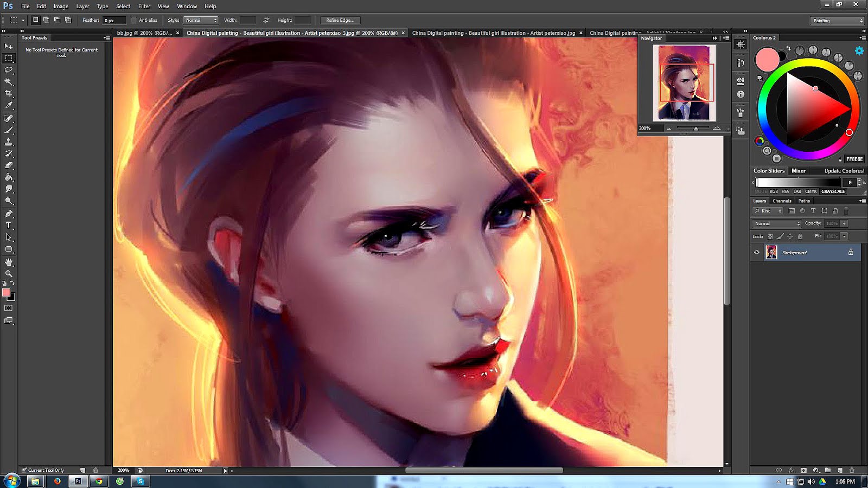The height and width of the screenshot is (488, 868).
Task: Switch to the Channels tab
Action: coord(782,201)
